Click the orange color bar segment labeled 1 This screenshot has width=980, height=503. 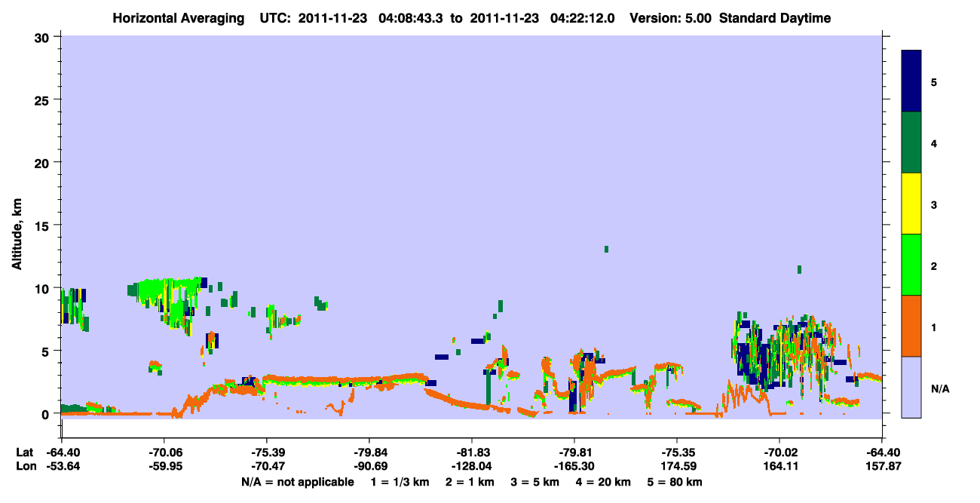(911, 326)
